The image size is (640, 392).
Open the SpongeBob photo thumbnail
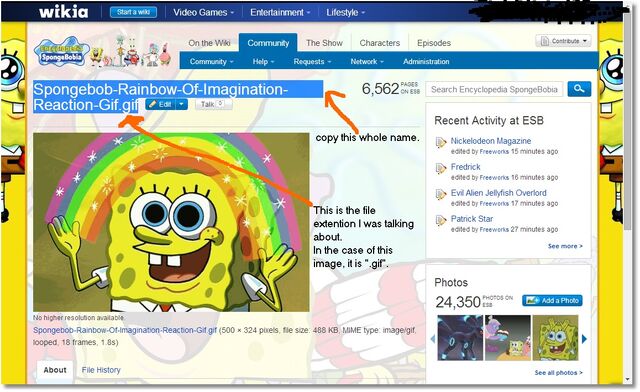(x=556, y=338)
